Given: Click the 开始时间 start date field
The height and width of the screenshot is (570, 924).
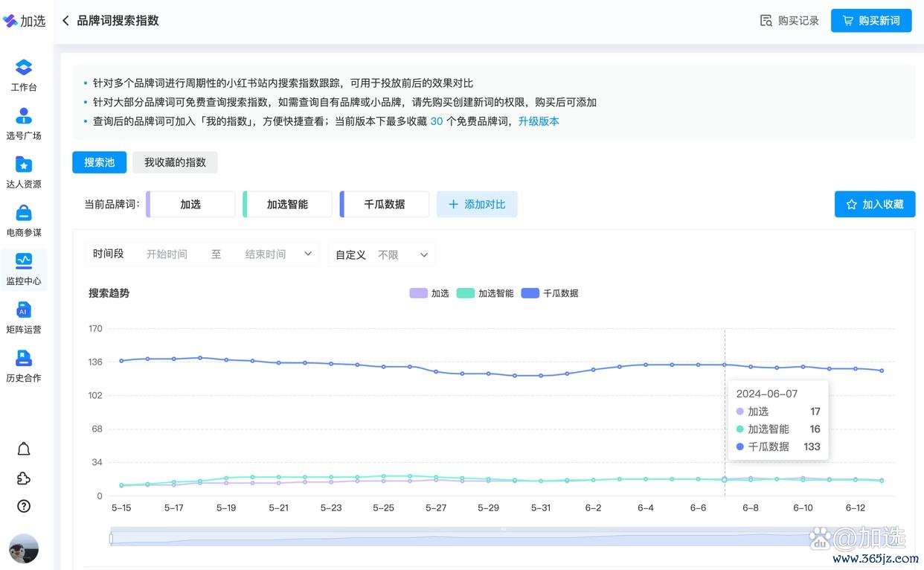Looking at the screenshot, I should point(167,254).
